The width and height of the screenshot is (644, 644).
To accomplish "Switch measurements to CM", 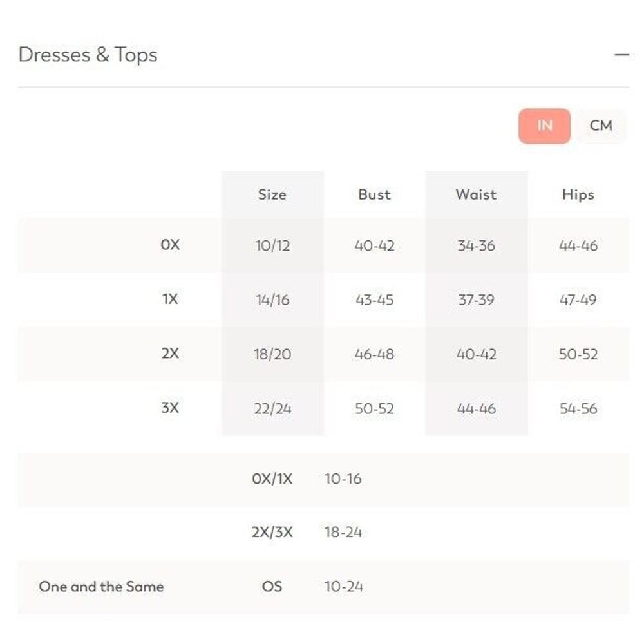I will click(600, 126).
